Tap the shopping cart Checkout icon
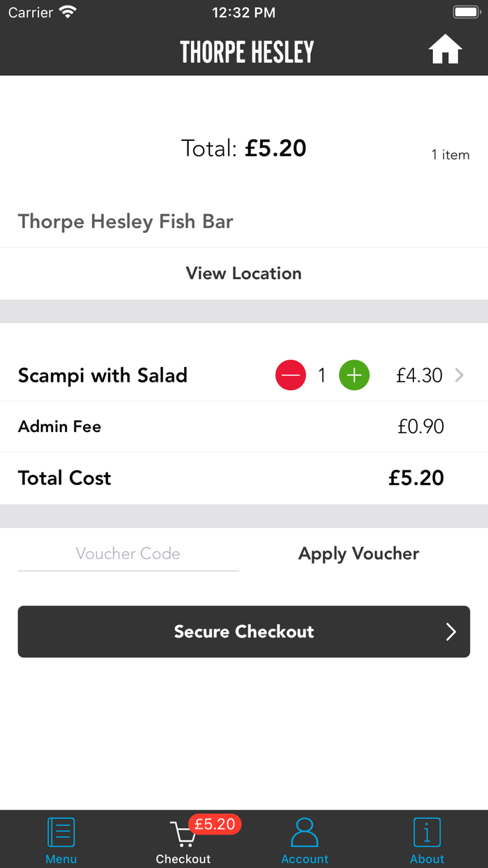 click(183, 834)
